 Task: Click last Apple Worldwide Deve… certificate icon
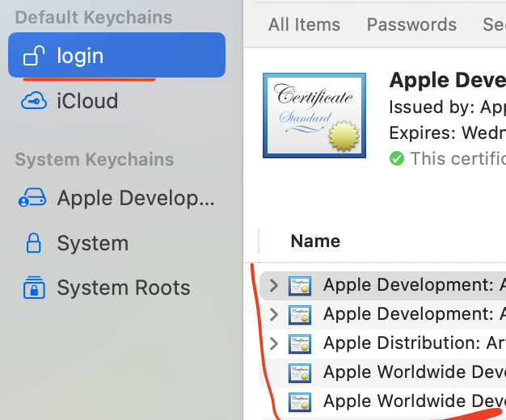coord(300,402)
